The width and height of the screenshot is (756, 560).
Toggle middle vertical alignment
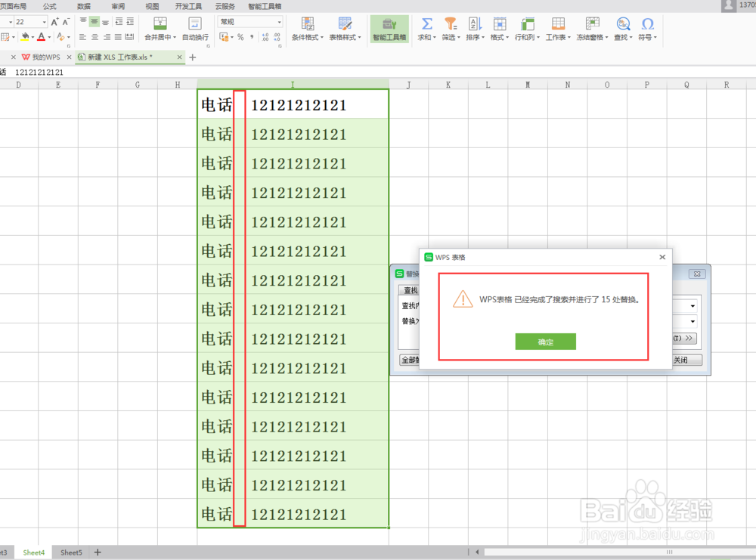click(x=94, y=21)
